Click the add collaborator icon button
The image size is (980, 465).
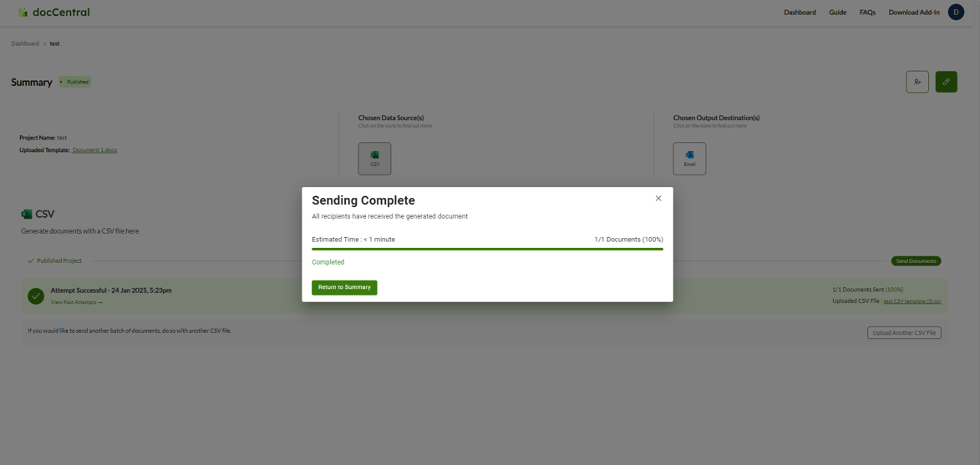[x=917, y=82]
